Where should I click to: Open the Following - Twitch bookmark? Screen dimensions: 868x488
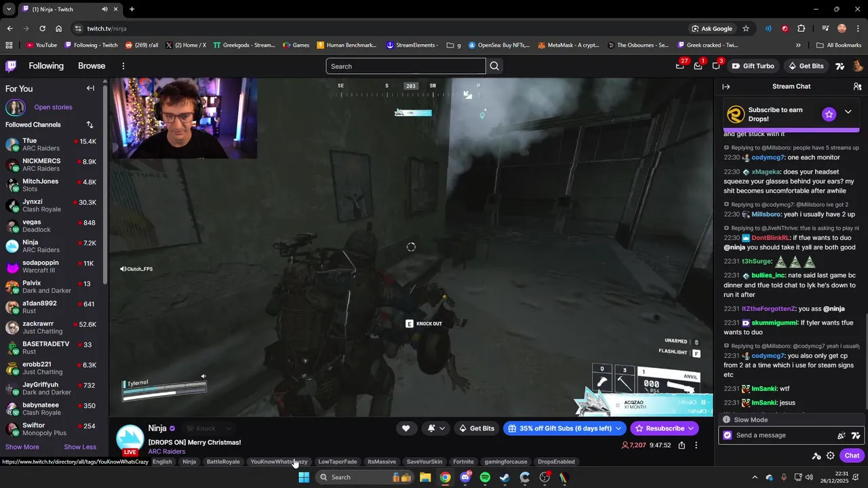pos(91,45)
